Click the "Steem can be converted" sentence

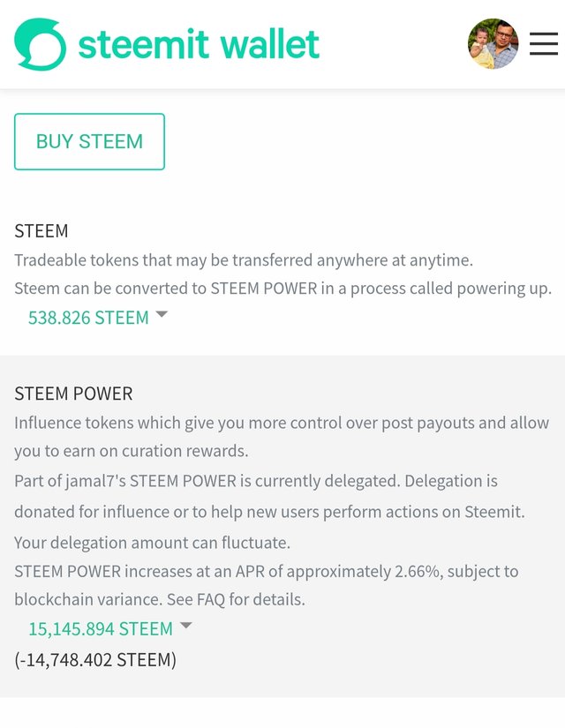coord(282,289)
